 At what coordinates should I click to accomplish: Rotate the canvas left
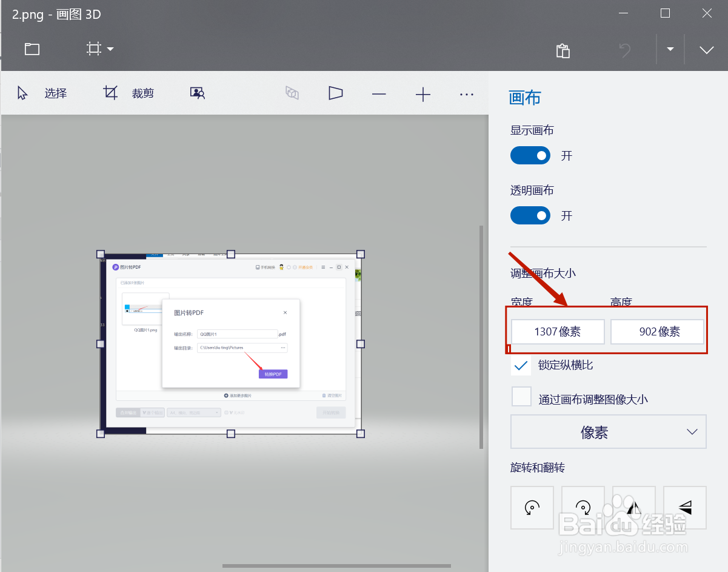click(x=532, y=508)
